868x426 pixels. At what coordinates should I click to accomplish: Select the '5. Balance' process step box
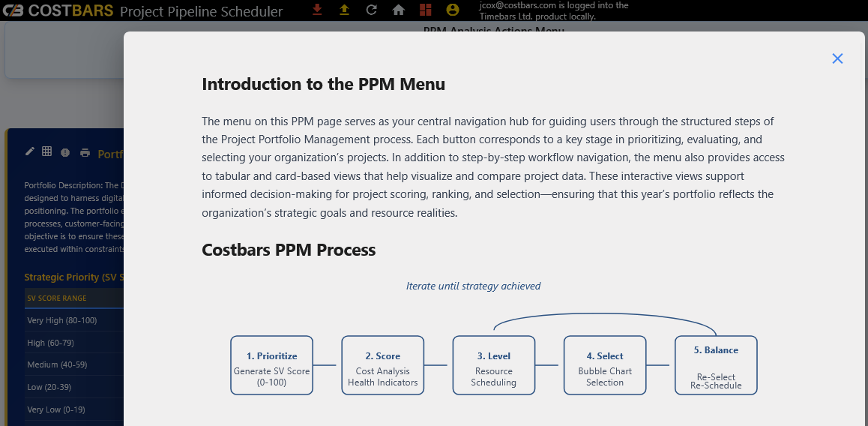[716, 365]
